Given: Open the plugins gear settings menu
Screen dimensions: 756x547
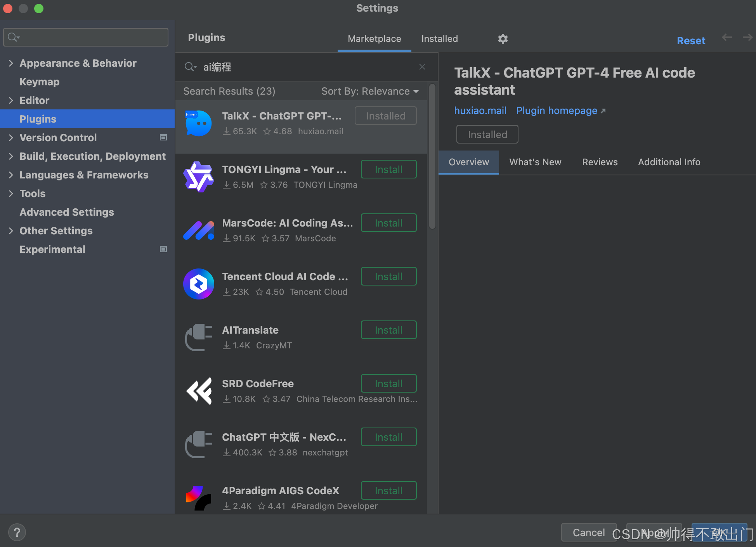Looking at the screenshot, I should coord(503,39).
